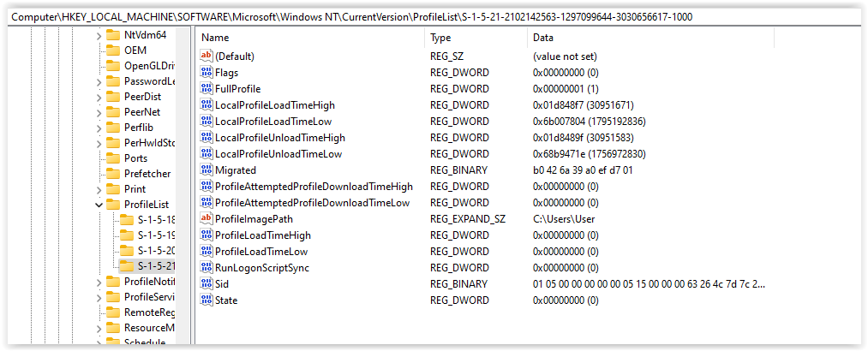The height and width of the screenshot is (351, 868).
Task: Click the Flags value DWORD icon
Action: click(x=206, y=72)
